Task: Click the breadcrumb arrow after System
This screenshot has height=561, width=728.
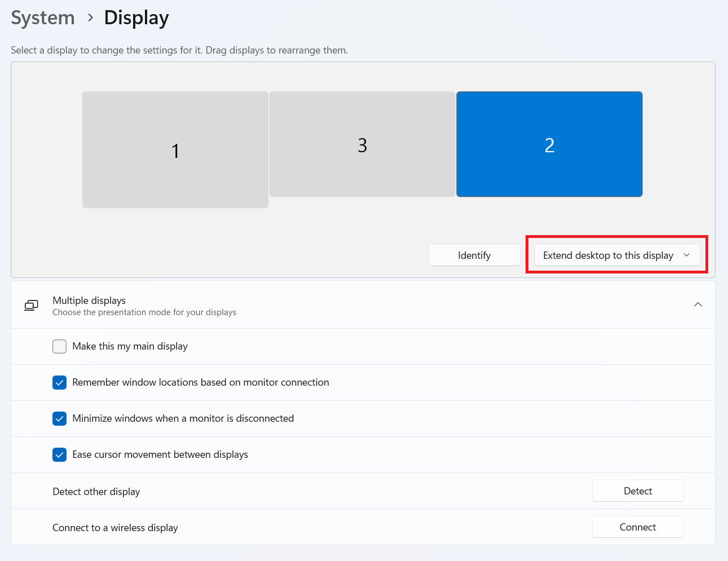Action: (90, 18)
